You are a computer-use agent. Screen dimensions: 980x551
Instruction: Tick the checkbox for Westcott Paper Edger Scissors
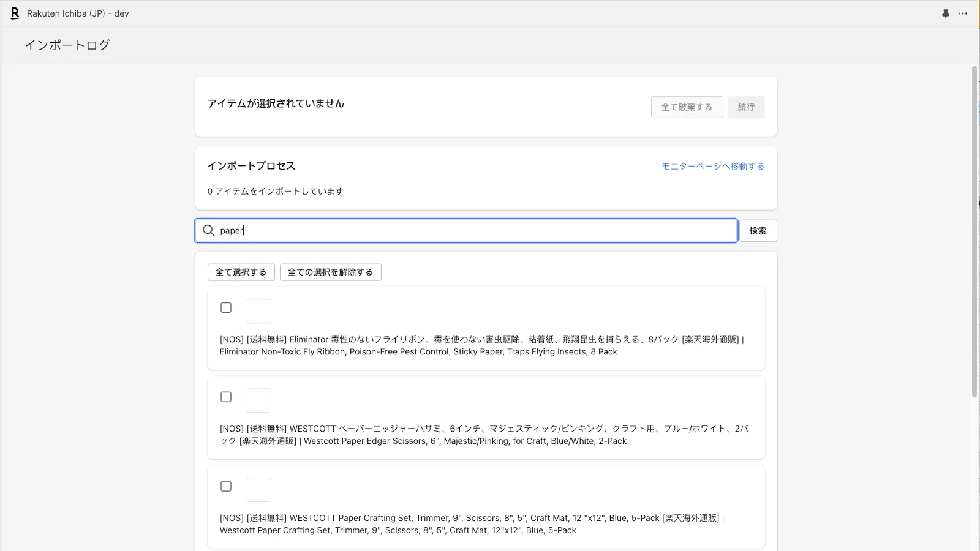pos(226,397)
